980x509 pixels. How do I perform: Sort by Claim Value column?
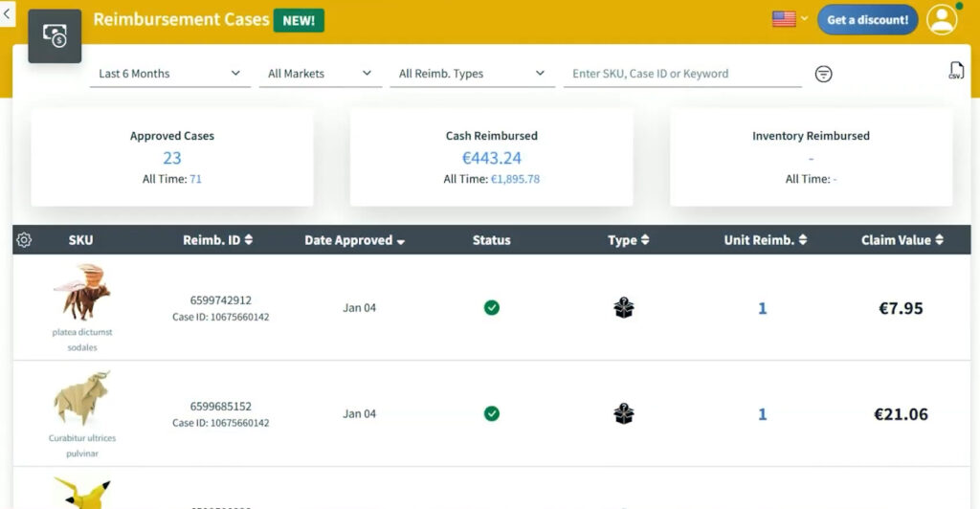click(x=902, y=240)
